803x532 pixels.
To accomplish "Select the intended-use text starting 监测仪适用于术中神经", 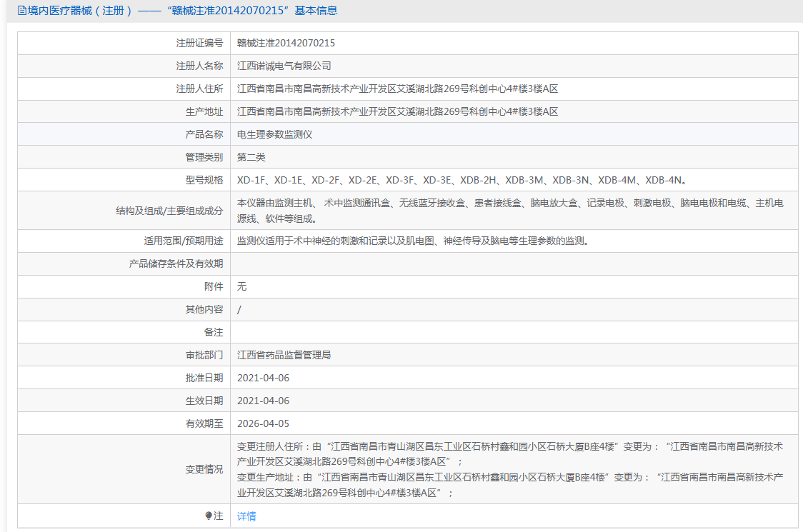I will (x=413, y=241).
